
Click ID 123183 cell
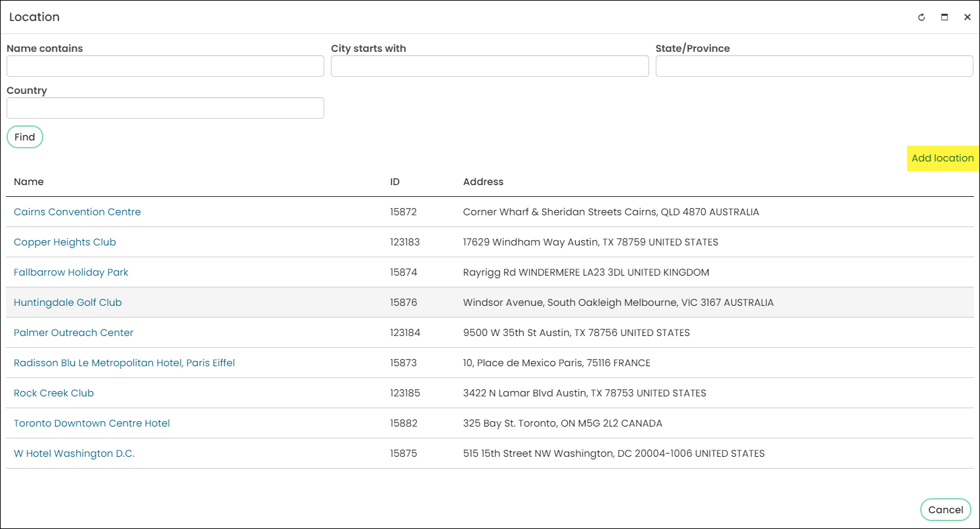click(405, 242)
